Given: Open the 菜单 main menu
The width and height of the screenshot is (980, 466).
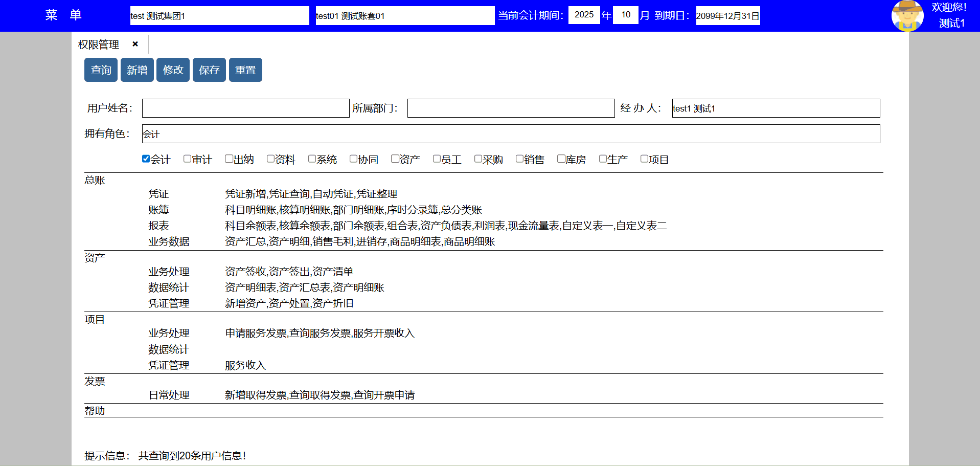Looking at the screenshot, I should (x=63, y=15).
